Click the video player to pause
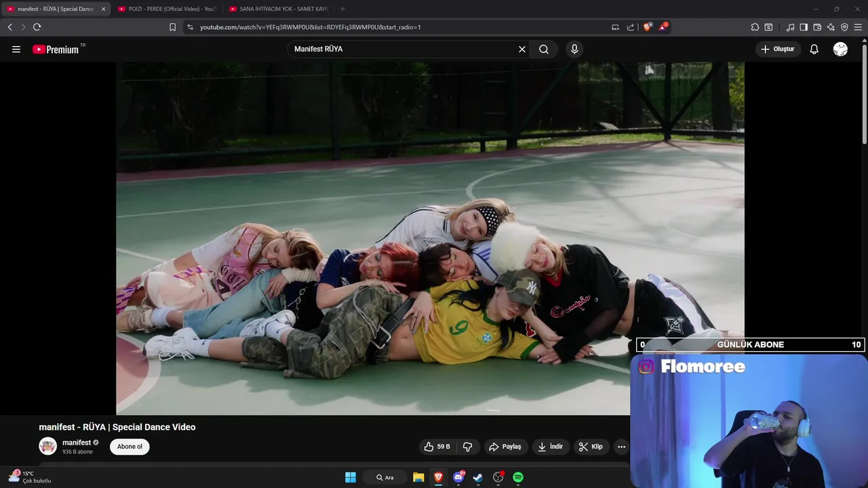 pos(430,239)
